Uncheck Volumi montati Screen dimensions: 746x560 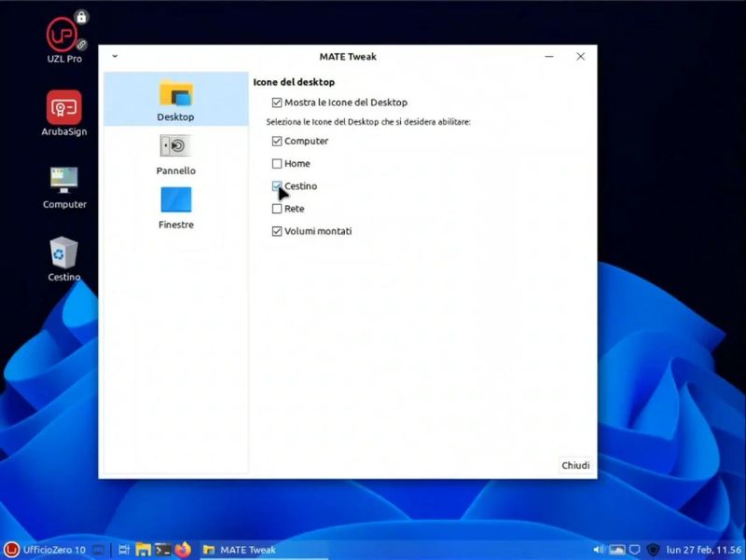277,231
